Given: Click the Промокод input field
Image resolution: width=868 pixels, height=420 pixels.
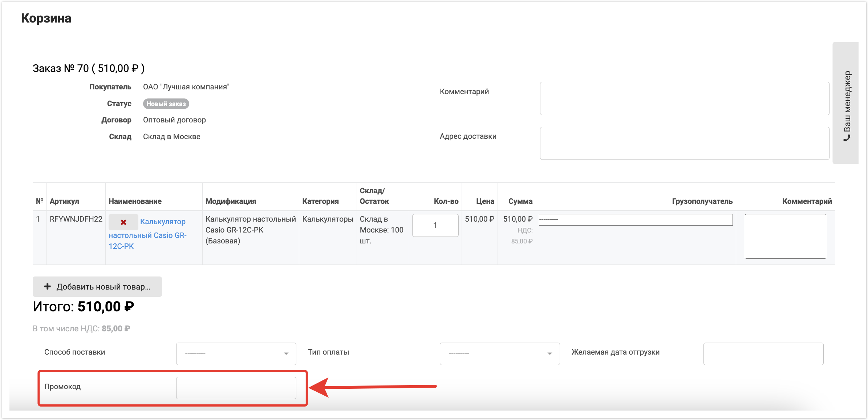Looking at the screenshot, I should click(x=236, y=388).
